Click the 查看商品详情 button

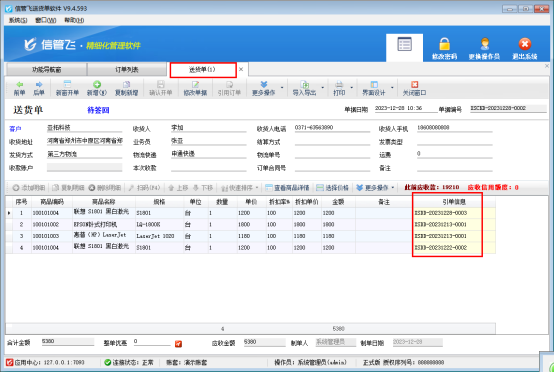click(x=287, y=188)
